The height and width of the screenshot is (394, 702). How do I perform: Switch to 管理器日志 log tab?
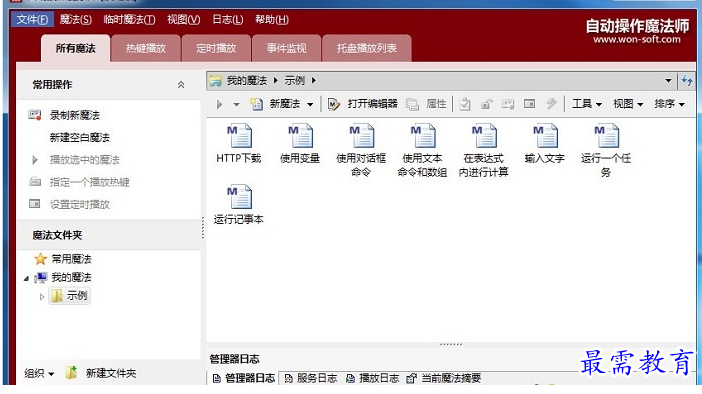[244, 378]
